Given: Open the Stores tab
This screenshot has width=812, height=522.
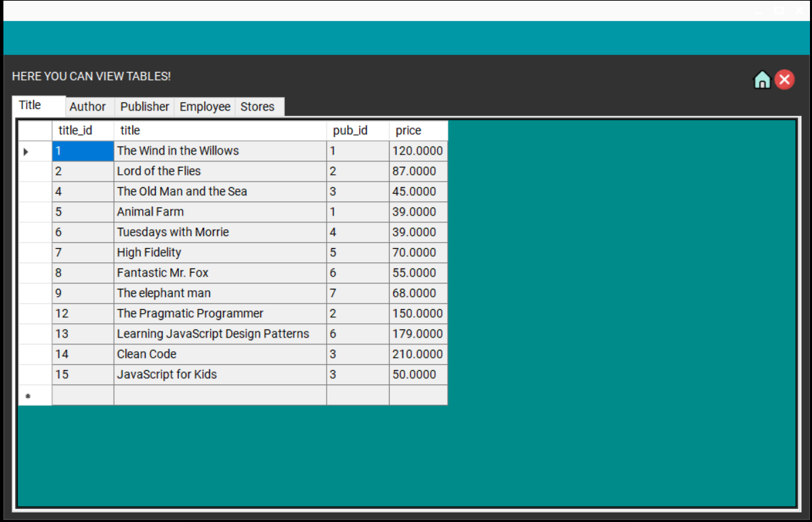Looking at the screenshot, I should (259, 106).
